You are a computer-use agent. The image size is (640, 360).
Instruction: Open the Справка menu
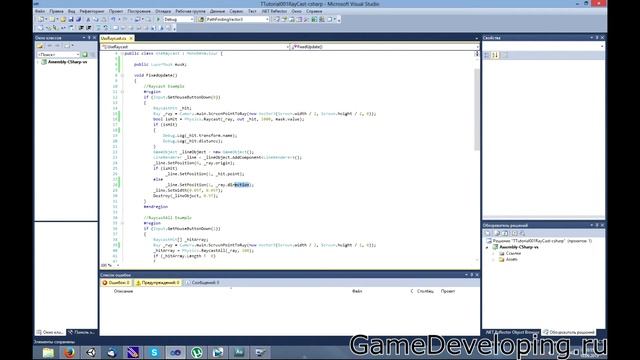point(314,11)
